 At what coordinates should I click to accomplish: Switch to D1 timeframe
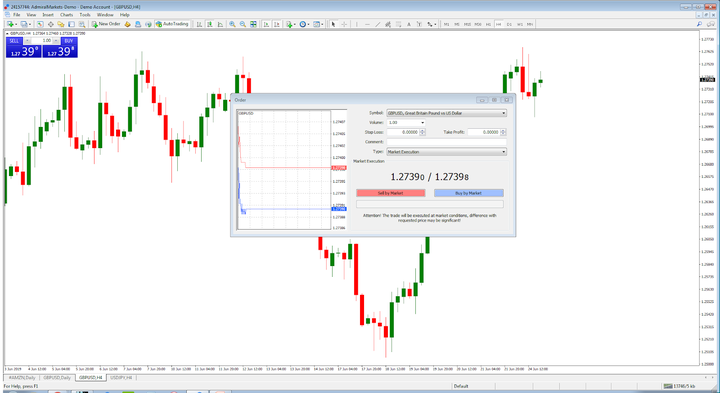(x=509, y=24)
